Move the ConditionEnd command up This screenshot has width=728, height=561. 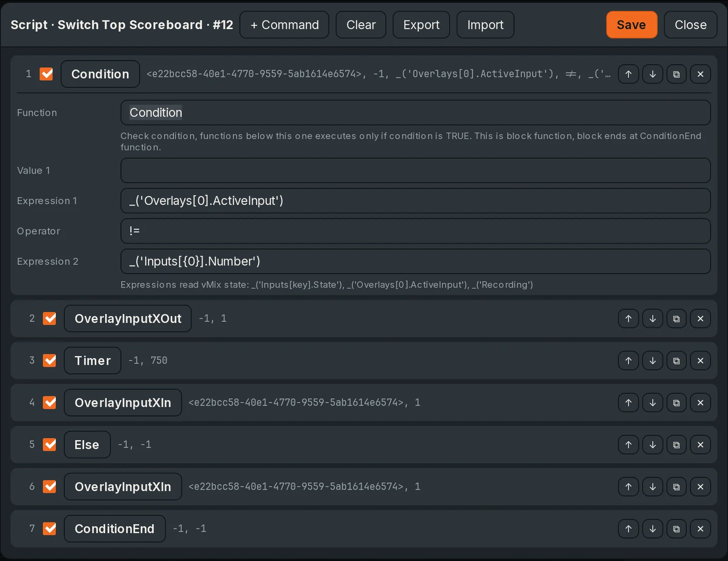(x=628, y=529)
